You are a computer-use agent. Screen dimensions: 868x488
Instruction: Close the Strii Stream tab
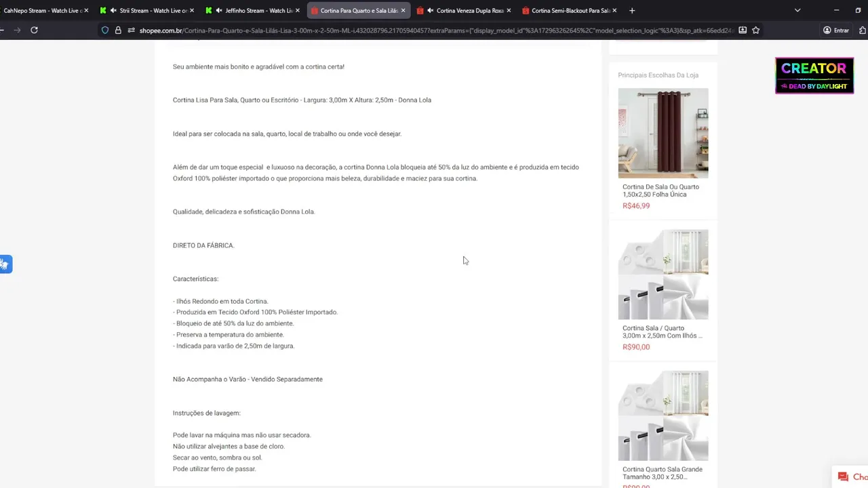pos(192,10)
